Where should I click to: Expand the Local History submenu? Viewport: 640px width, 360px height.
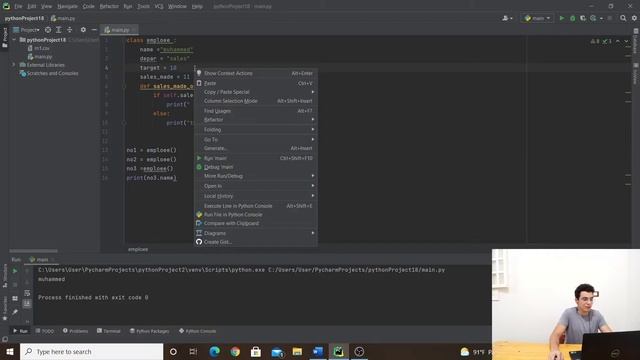click(x=256, y=196)
